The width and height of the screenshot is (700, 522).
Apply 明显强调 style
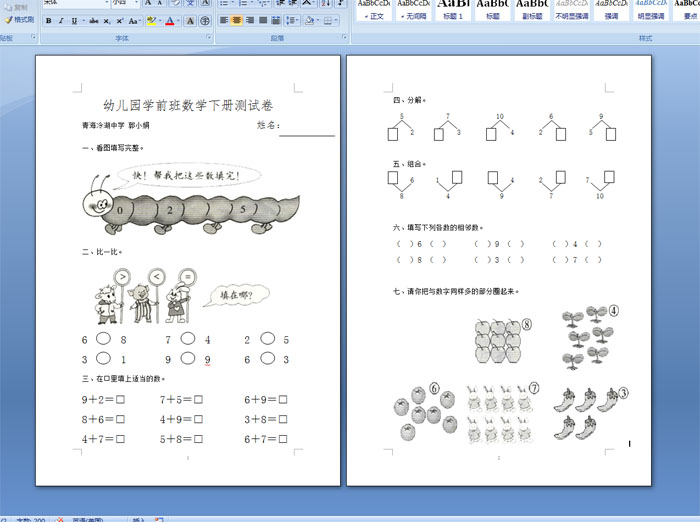click(x=651, y=10)
